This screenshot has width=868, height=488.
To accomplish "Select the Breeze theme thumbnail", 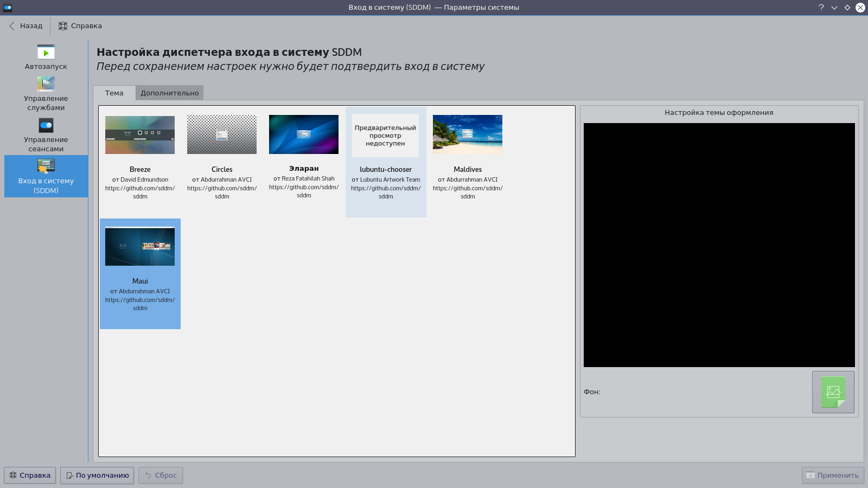I will point(140,135).
